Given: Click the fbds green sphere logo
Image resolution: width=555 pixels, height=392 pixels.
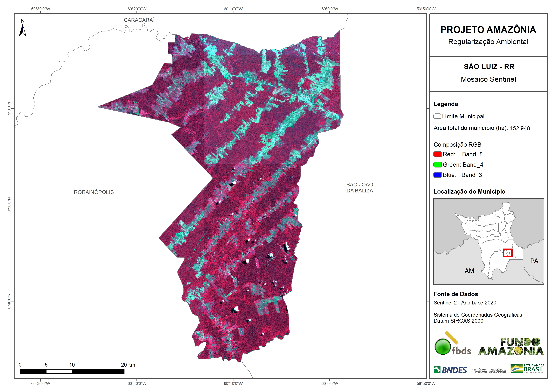Looking at the screenshot, I should tap(443, 347).
